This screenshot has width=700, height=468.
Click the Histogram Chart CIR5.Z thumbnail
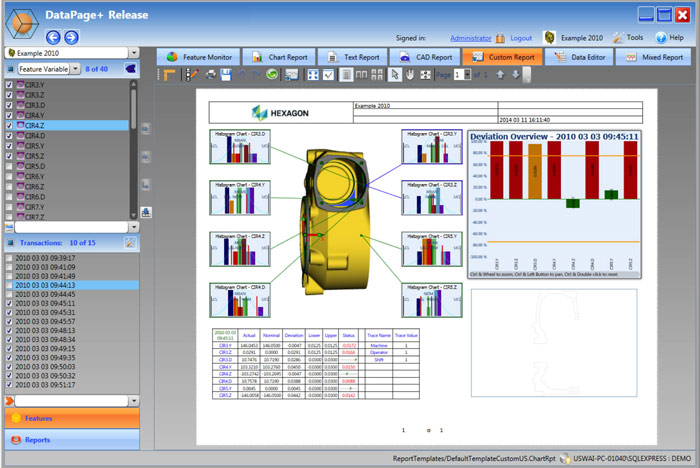click(x=432, y=300)
